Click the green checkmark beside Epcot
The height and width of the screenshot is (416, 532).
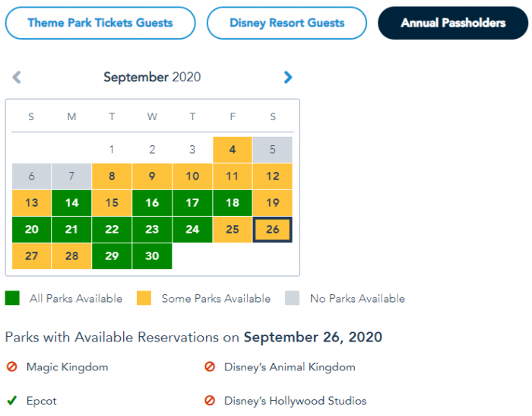point(12,401)
